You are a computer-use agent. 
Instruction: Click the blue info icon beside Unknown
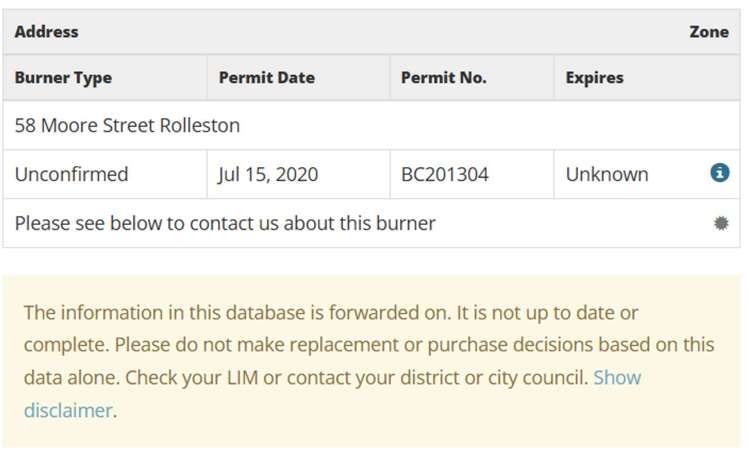719,173
